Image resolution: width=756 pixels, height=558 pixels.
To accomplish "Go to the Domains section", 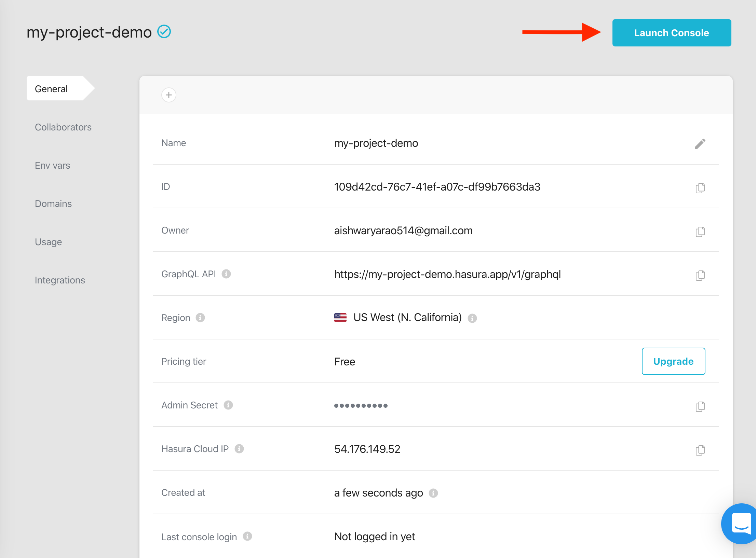I will click(x=53, y=204).
